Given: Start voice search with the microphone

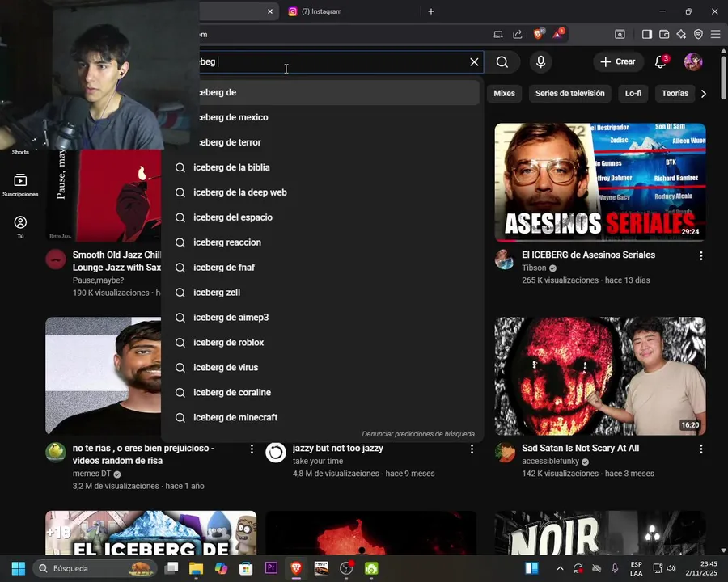Looking at the screenshot, I should pos(540,61).
